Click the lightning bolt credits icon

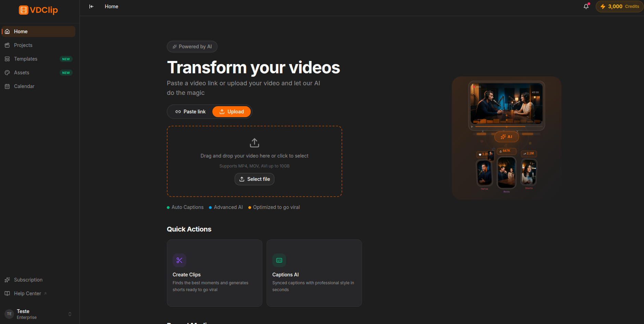coord(603,7)
